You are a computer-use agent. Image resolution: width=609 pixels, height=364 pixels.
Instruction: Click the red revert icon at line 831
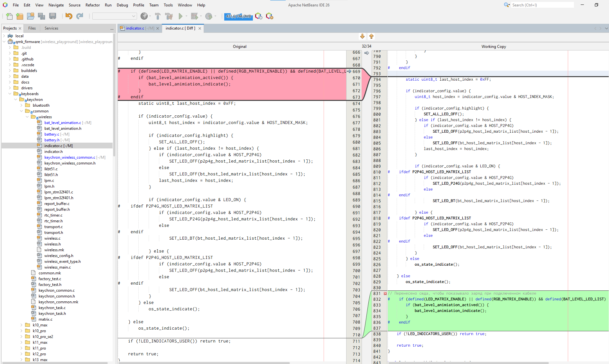[385, 293]
